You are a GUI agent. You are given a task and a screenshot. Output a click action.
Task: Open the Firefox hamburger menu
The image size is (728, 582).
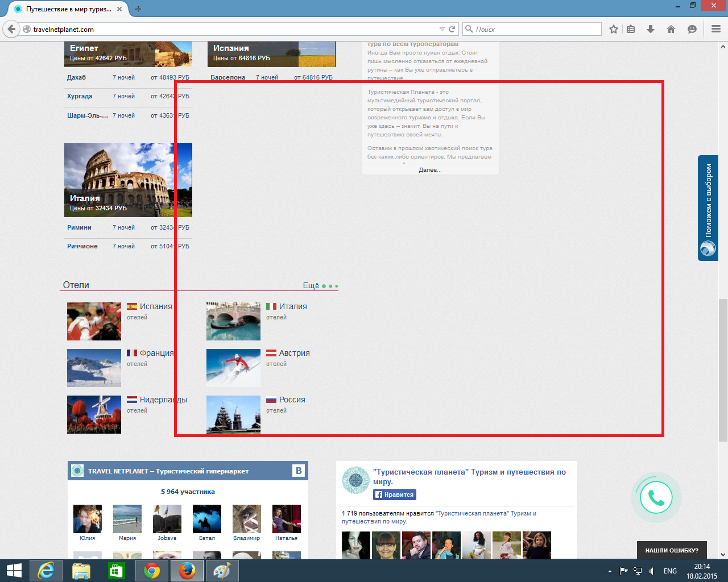(x=715, y=29)
